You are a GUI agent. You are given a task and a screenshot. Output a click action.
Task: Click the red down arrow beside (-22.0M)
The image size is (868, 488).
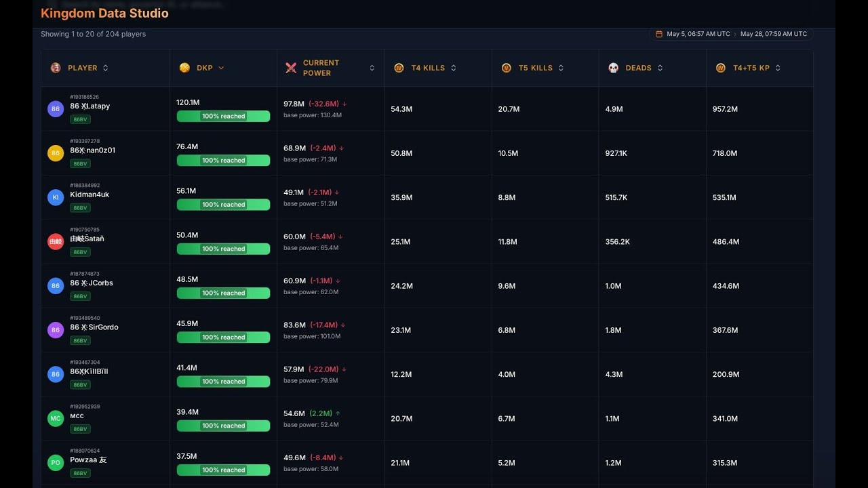[344, 369]
